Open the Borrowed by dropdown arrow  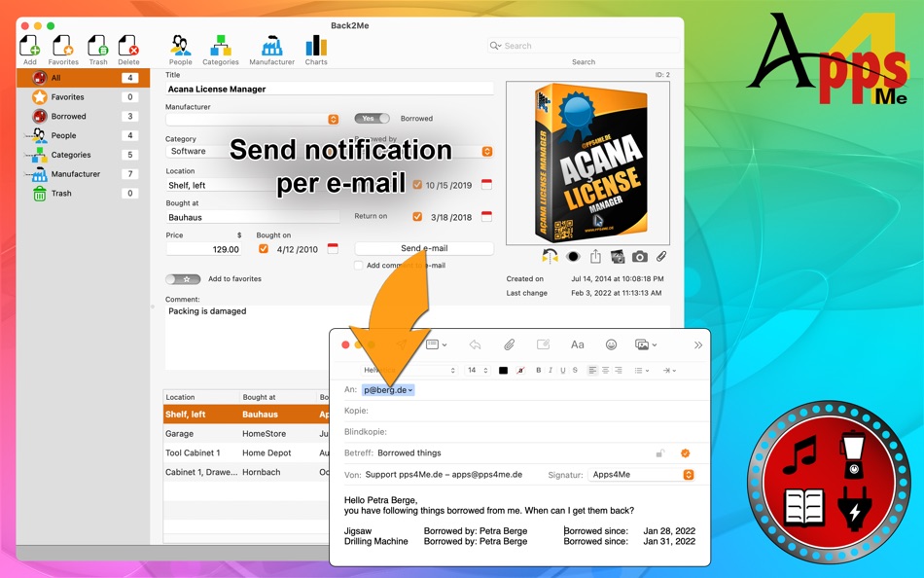pyautogui.click(x=486, y=151)
